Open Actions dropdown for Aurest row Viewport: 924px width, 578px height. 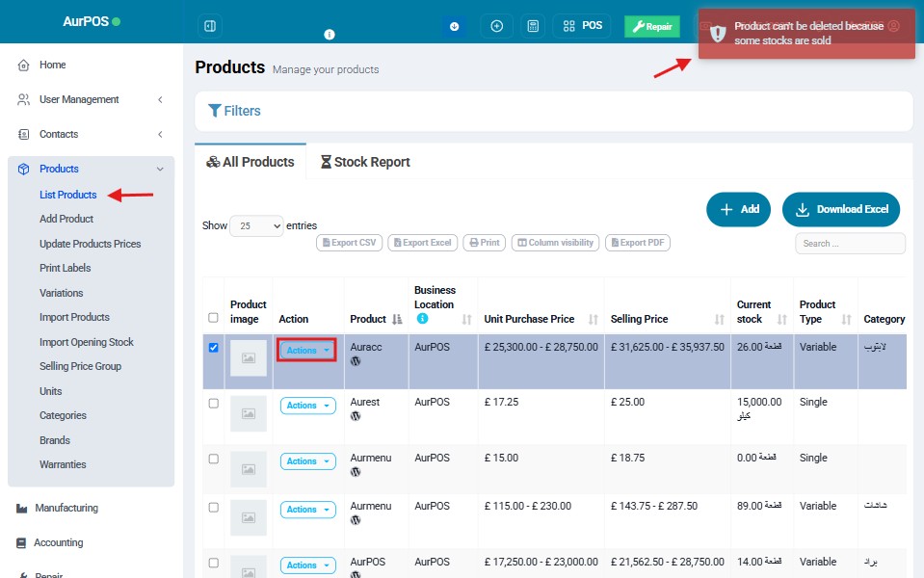(307, 406)
